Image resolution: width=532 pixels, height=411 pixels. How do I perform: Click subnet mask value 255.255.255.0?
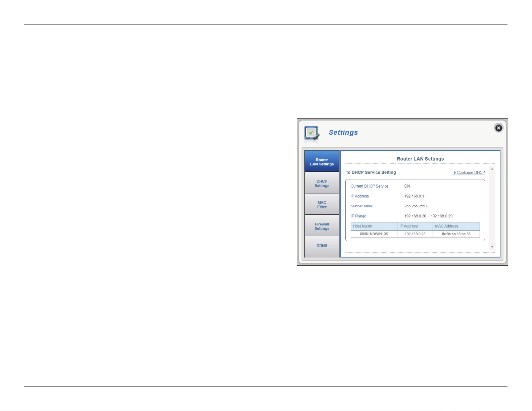[x=416, y=206]
